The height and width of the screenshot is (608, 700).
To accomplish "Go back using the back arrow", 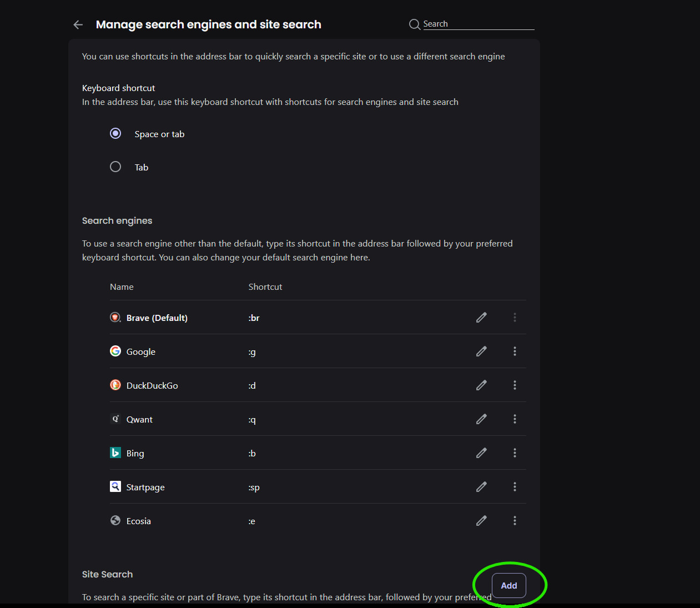I will pyautogui.click(x=78, y=24).
